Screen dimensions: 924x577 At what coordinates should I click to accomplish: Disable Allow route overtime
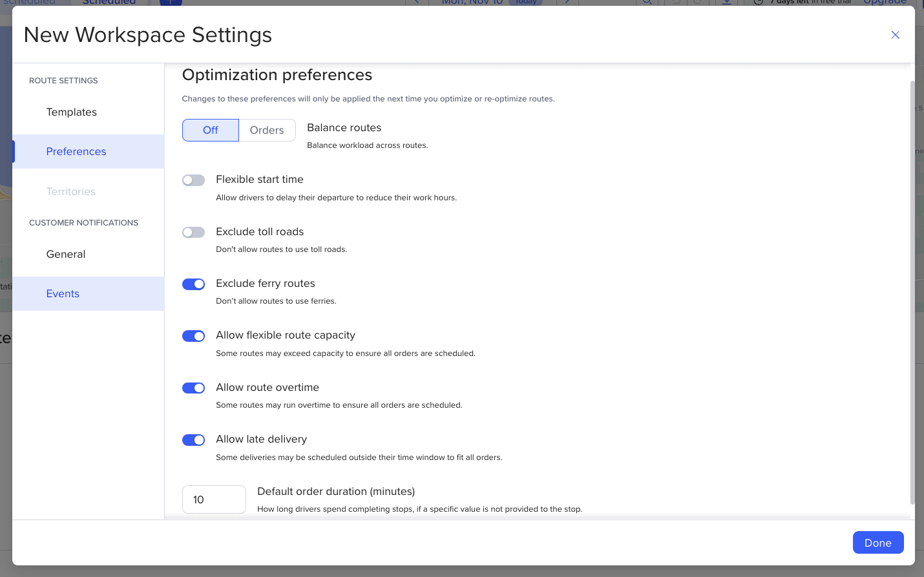coord(193,388)
